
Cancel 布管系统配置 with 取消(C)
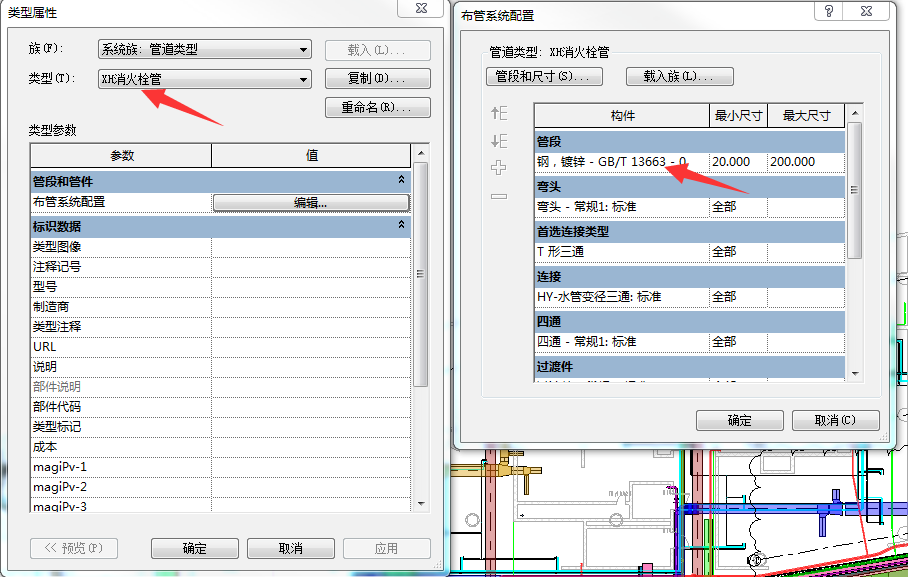tap(835, 421)
